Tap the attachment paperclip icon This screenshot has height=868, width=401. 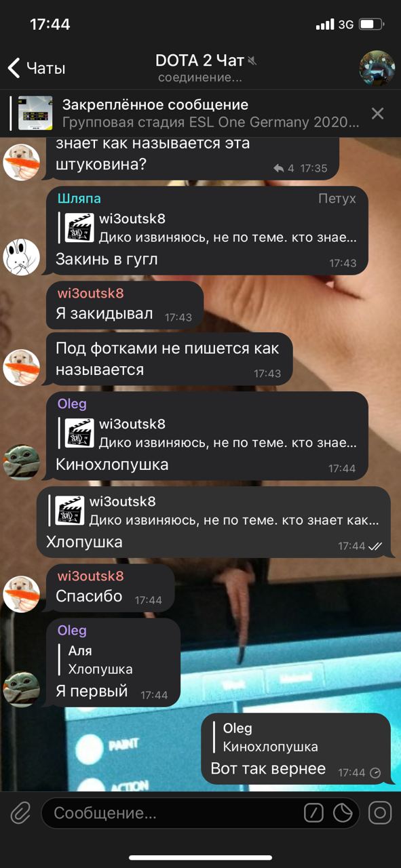pyautogui.click(x=20, y=812)
